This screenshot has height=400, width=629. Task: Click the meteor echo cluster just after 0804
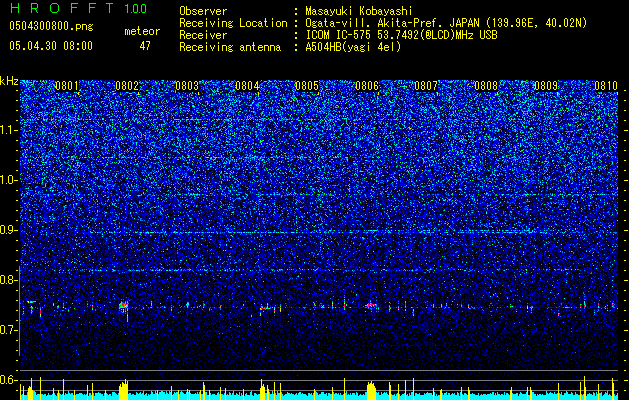click(x=266, y=308)
